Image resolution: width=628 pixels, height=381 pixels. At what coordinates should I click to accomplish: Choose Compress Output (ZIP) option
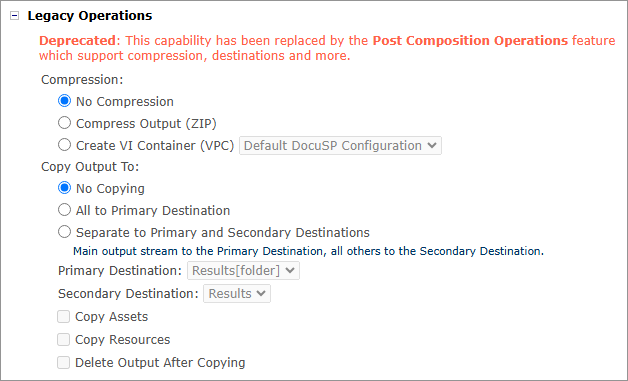point(64,123)
